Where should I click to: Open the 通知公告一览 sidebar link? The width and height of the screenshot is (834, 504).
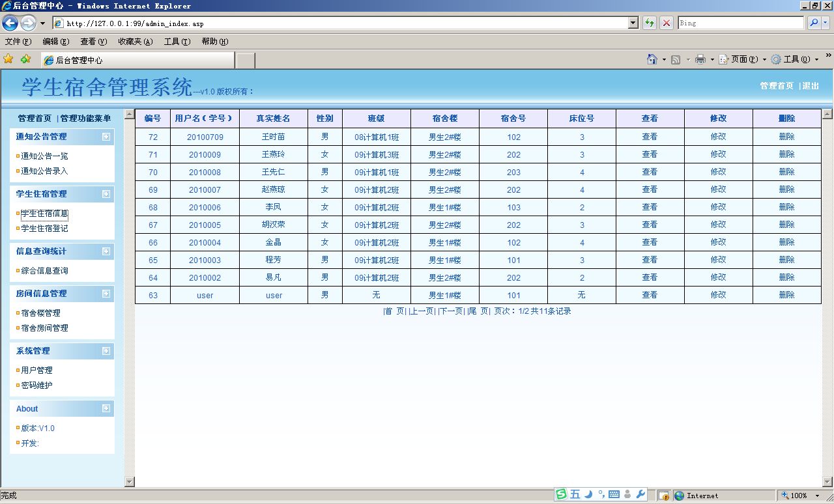[x=44, y=156]
